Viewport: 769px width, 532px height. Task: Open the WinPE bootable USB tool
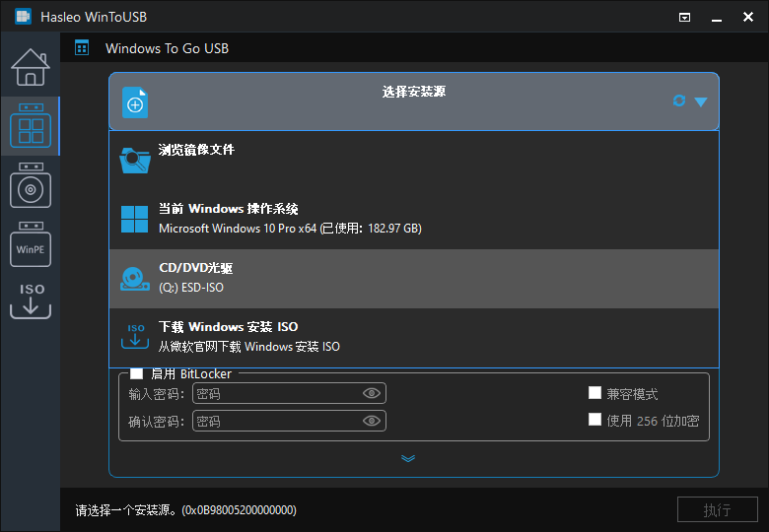click(30, 245)
